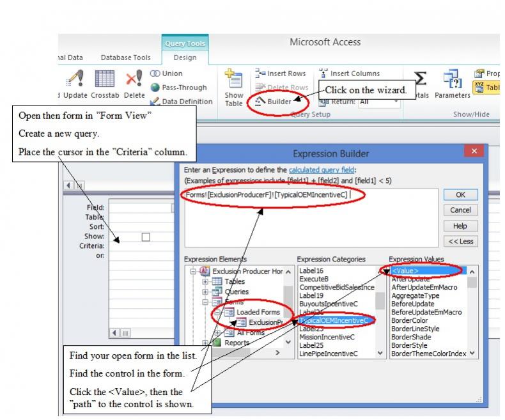Collapse the Exclusion Producer root node
The image size is (505, 420).
pos(193,272)
